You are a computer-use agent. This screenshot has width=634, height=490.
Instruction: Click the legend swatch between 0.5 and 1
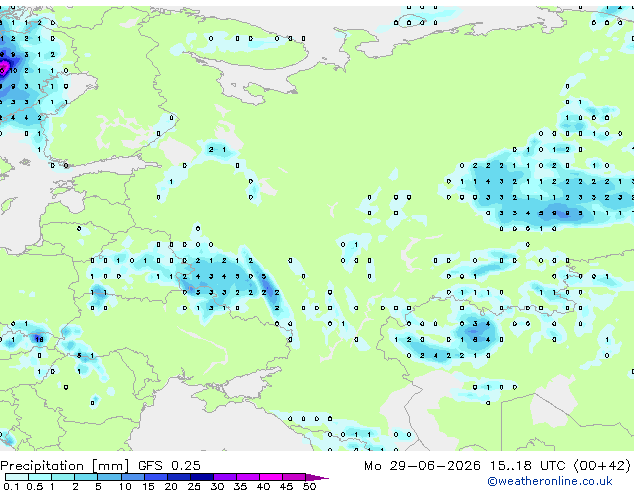pyautogui.click(x=40, y=477)
